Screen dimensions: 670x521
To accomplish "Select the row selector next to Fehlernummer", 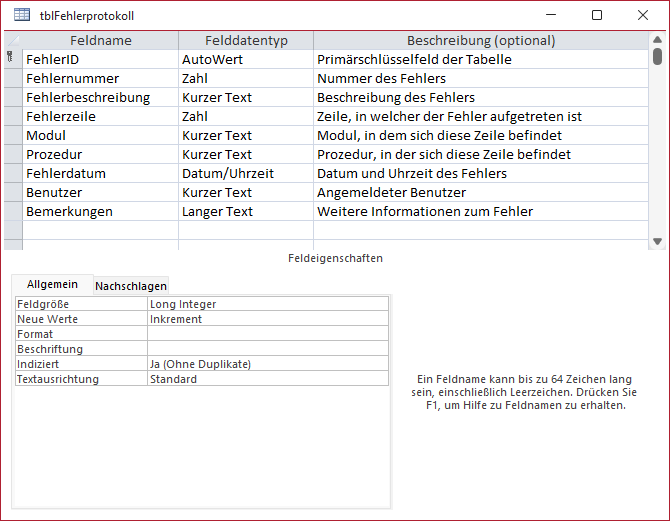I will [x=12, y=78].
